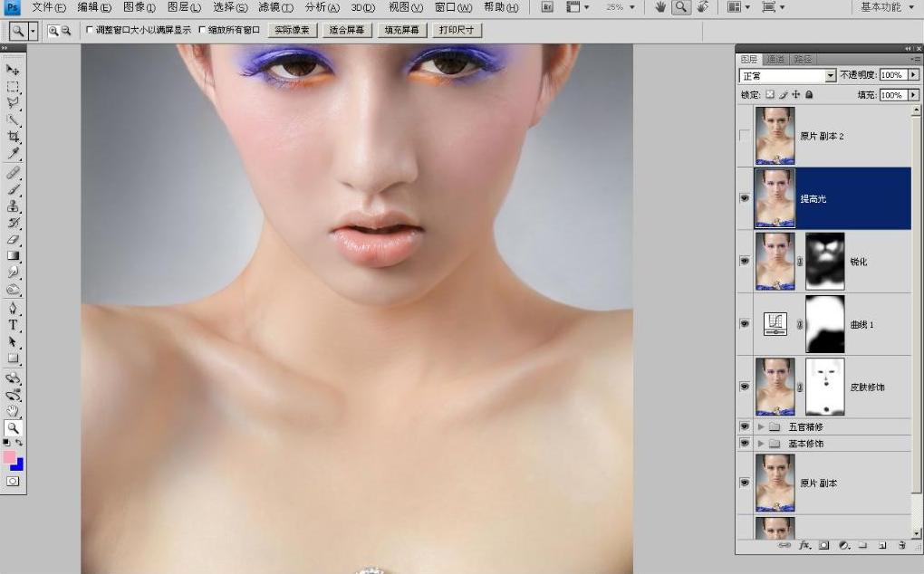Hide the 五官精修 layer group

[745, 426]
